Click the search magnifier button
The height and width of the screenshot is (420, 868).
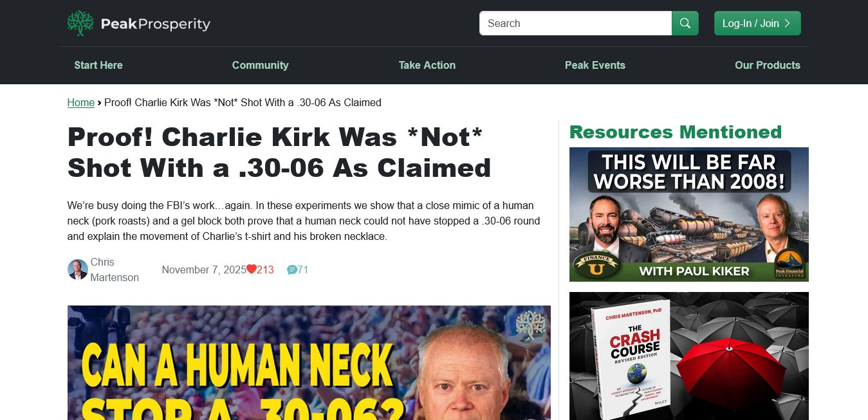click(x=685, y=23)
